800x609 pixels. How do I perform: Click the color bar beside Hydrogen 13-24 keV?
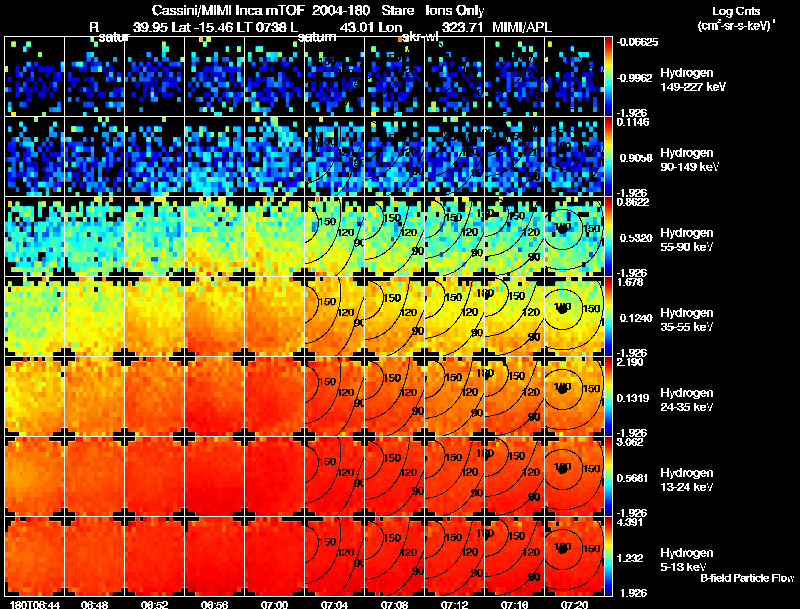coord(608,477)
